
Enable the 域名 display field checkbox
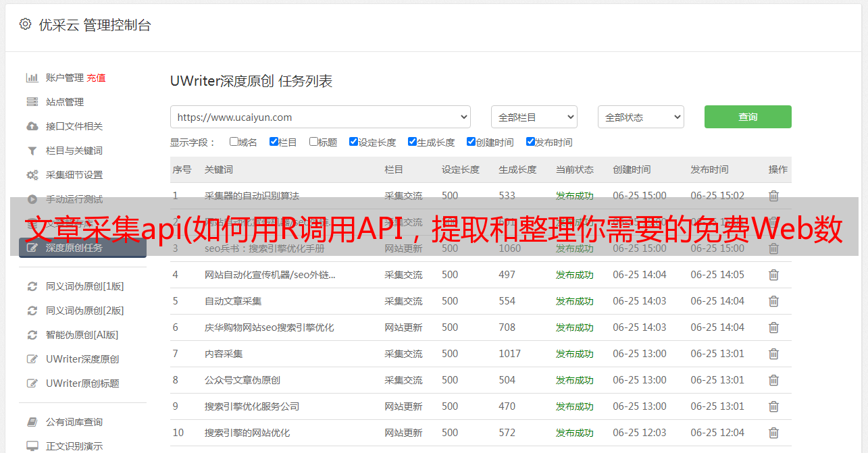[x=234, y=142]
